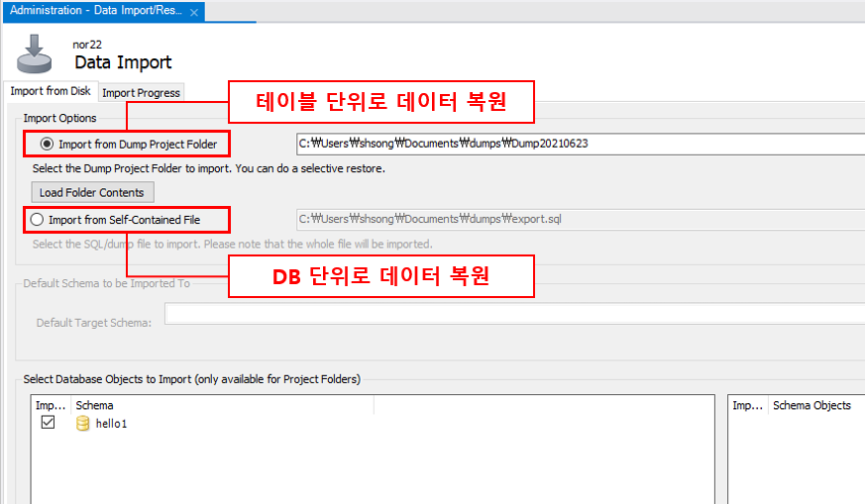Click the Imp... header in the schema list
Image resolution: width=865 pixels, height=504 pixels.
click(51, 405)
